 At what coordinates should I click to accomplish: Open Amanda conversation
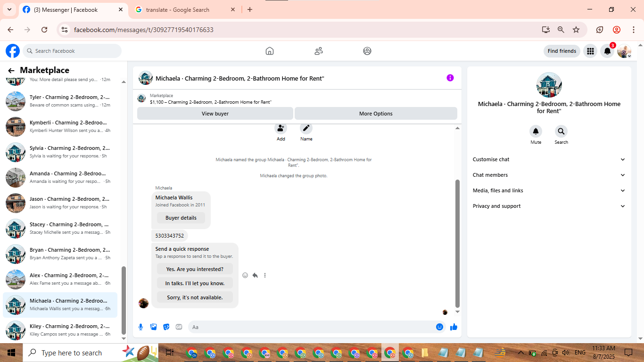[x=60, y=177]
